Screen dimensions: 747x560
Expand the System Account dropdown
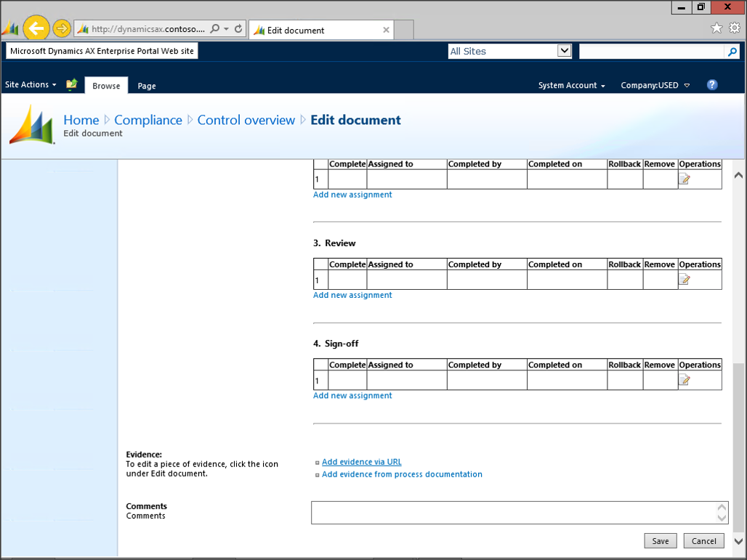[x=571, y=86]
